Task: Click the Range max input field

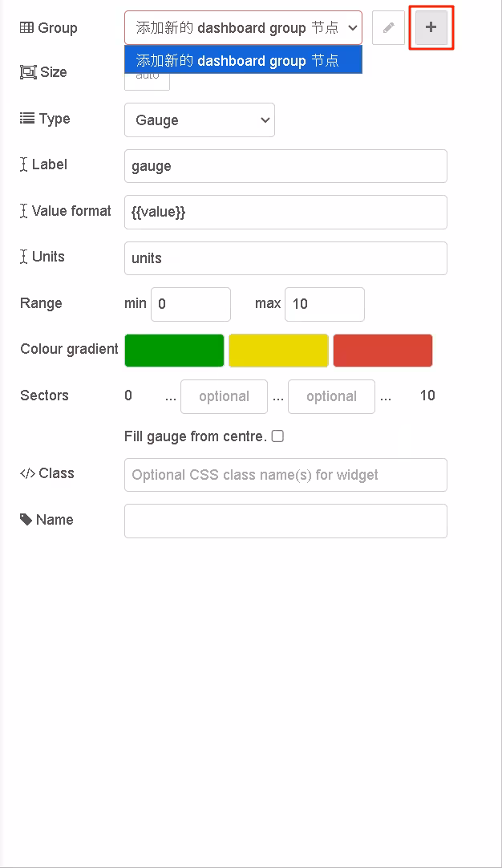Action: coord(325,304)
